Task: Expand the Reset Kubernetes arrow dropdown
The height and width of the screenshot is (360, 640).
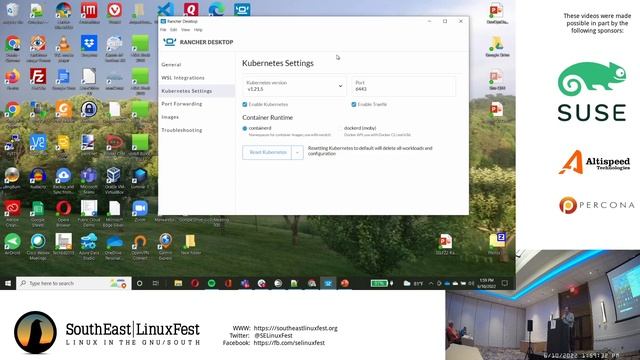Action: (298, 152)
